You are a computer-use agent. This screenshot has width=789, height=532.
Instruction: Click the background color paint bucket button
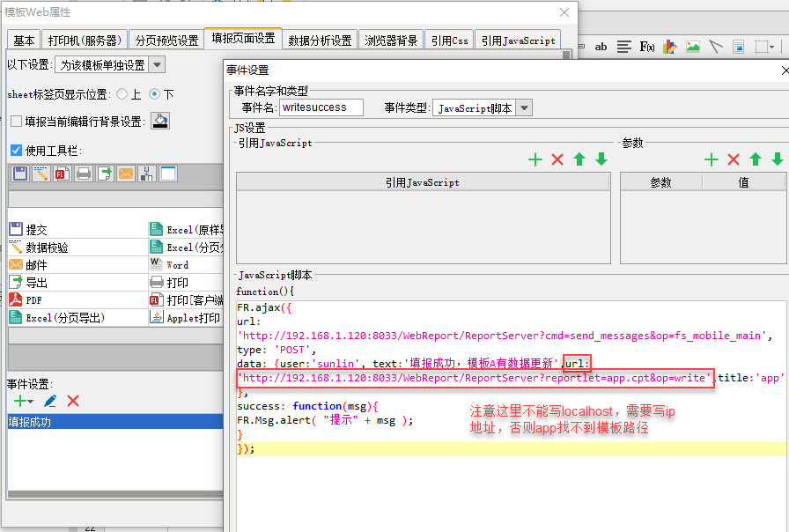[x=160, y=121]
